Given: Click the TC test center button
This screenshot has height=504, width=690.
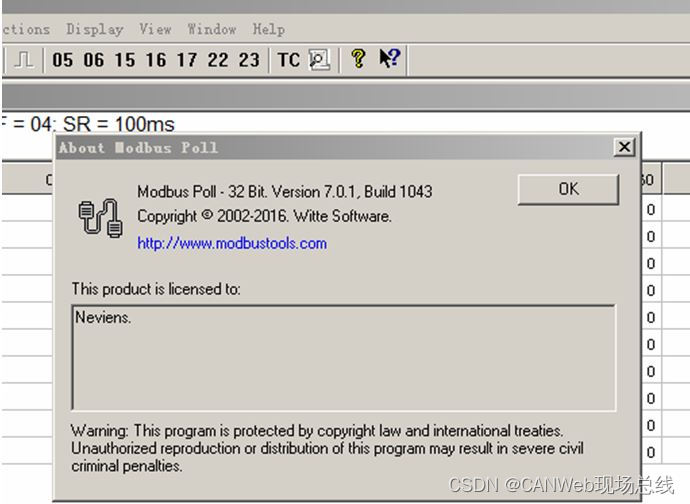Looking at the screenshot, I should point(289,60).
